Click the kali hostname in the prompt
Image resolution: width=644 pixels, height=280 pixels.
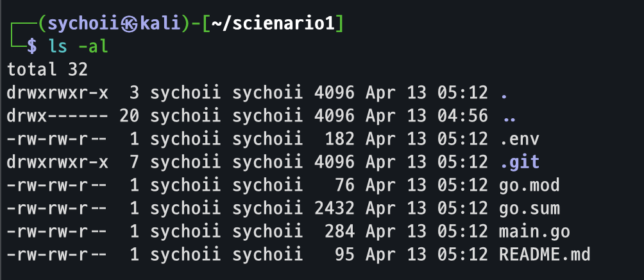click(160, 24)
